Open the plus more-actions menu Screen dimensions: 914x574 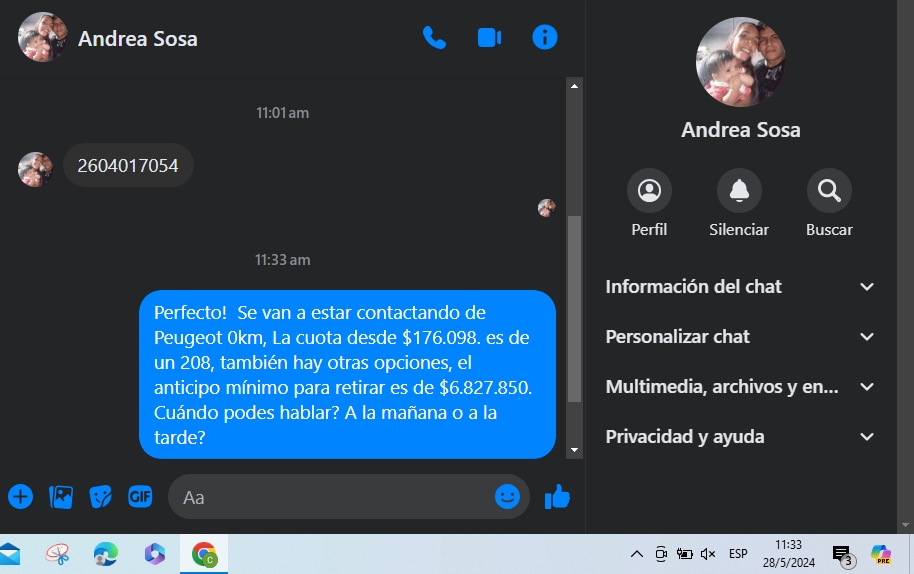click(x=20, y=497)
